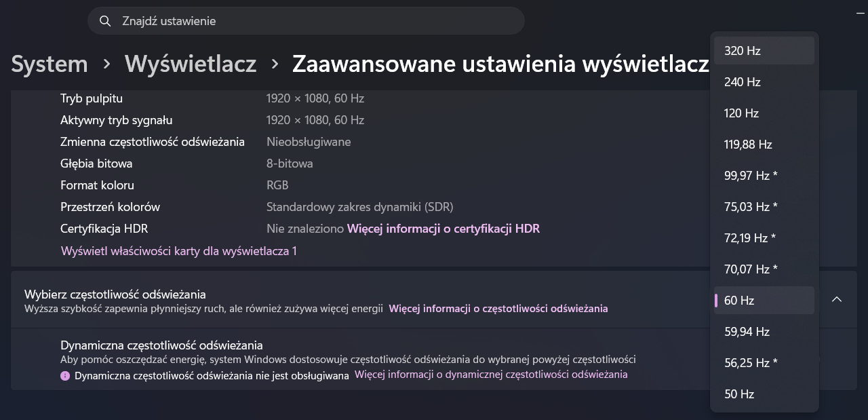Focus the 'Znajdź ustawienie' search field
This screenshot has height=420, width=868.
[306, 21]
